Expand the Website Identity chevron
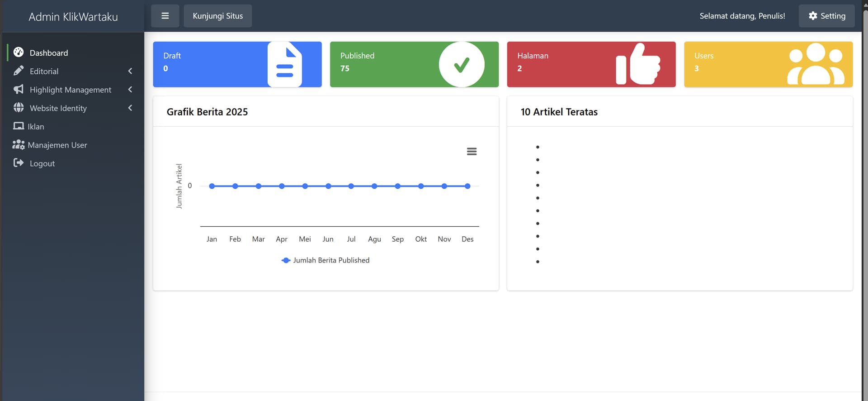Viewport: 868px width, 401px height. (x=130, y=108)
